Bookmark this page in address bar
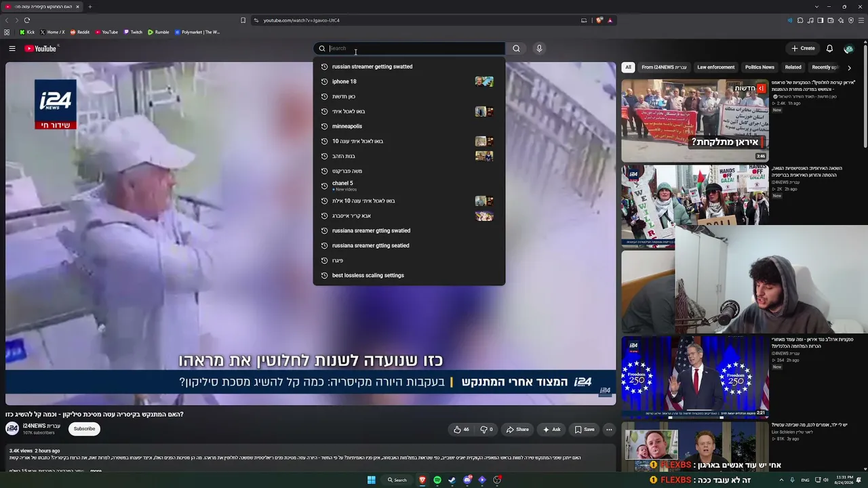Screen dimensions: 868x488 [243, 20]
